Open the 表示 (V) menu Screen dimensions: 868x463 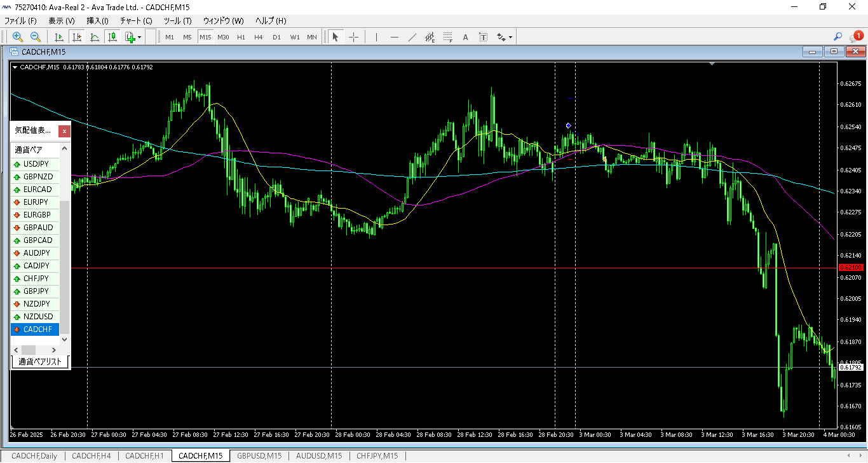pyautogui.click(x=61, y=20)
